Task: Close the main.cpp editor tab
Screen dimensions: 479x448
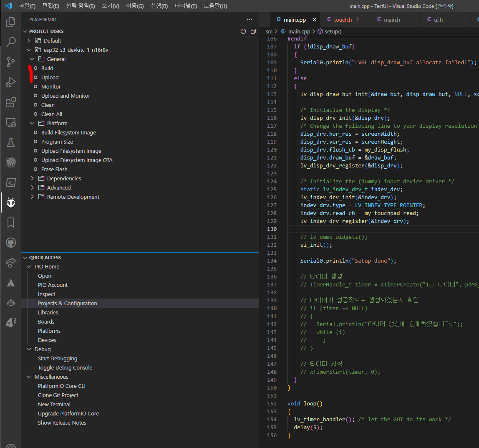Action: 314,20
